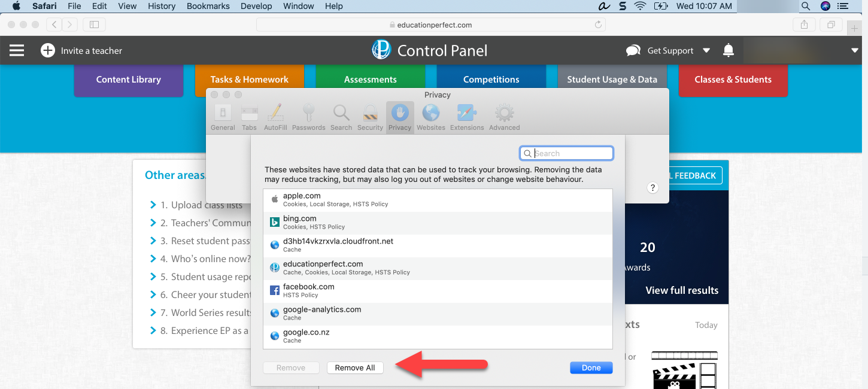Open Spotlight search magnifier icon
This screenshot has width=868, height=389.
click(x=806, y=6)
